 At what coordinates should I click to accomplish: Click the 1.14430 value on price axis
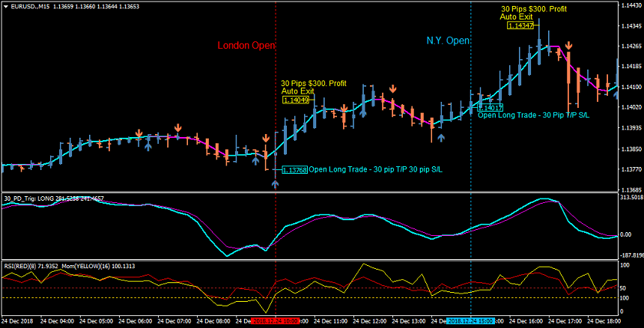[630, 5]
